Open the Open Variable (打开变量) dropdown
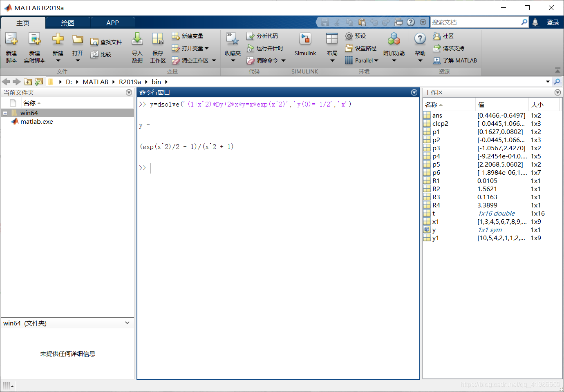The width and height of the screenshot is (564, 392). [x=207, y=48]
